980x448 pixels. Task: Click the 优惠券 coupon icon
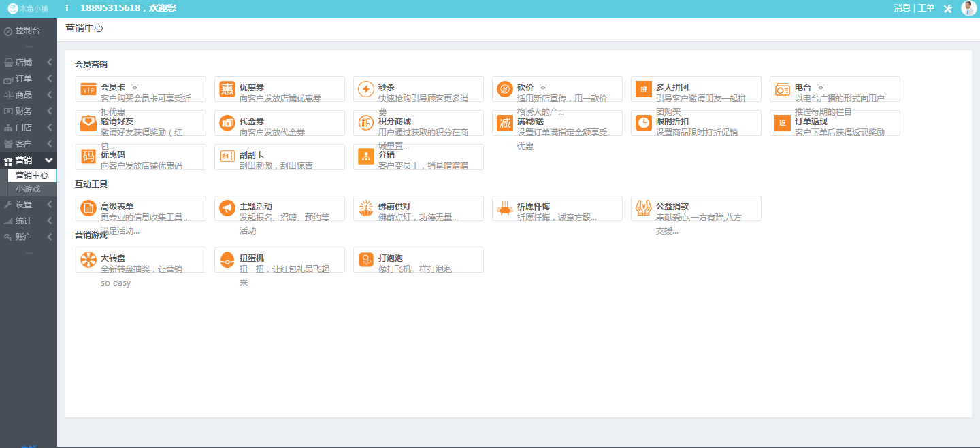pyautogui.click(x=227, y=89)
